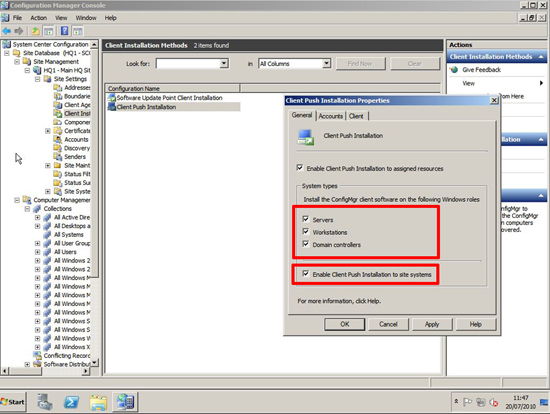
Task: Click the tree pane horizontal scrollbar
Action: [46, 371]
